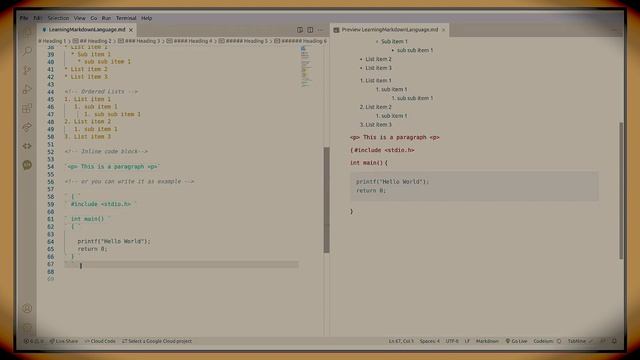The width and height of the screenshot is (640, 360).
Task: Open the Run and Debug view
Action: [x=27, y=89]
